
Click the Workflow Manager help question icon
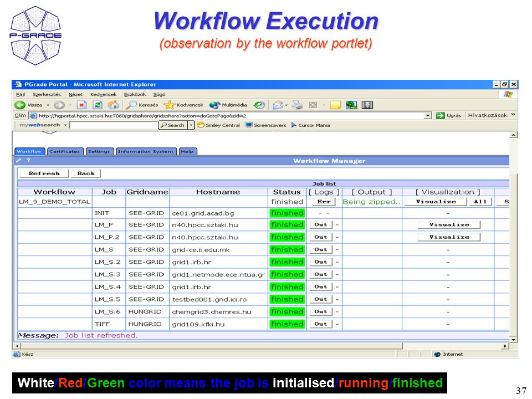click(x=28, y=161)
